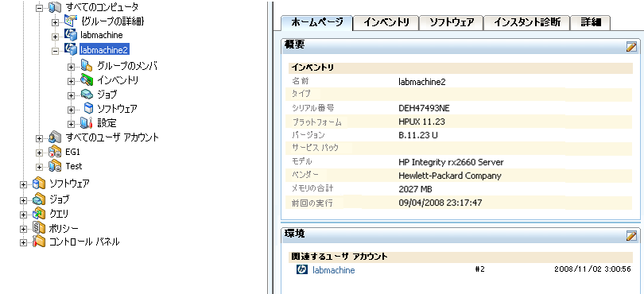Switch to the ホームページ tab

[316, 22]
